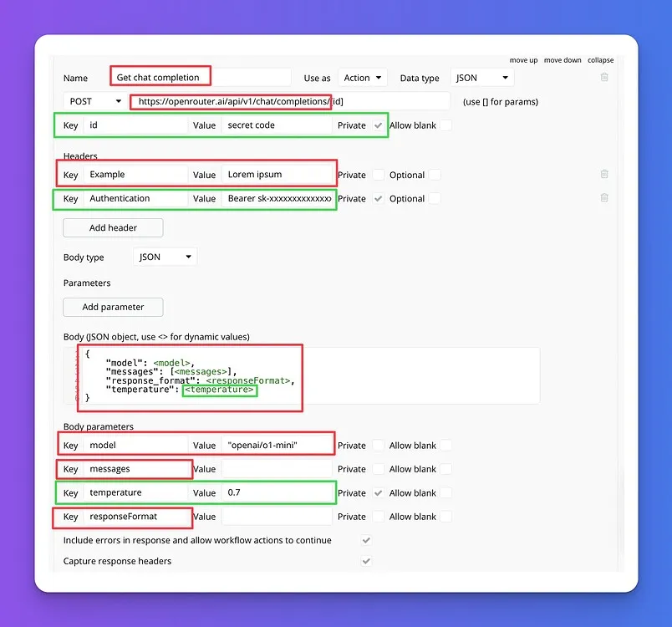Delete the Example header row

pos(604,174)
